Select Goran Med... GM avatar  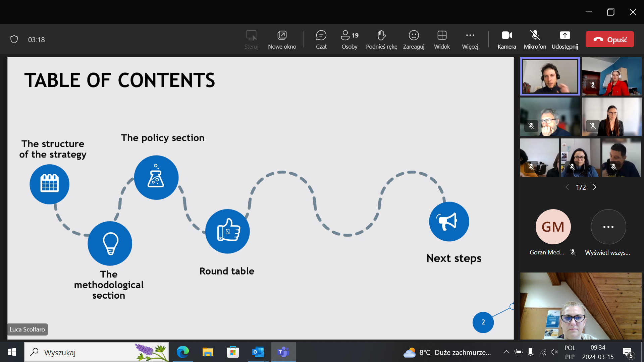pos(553,227)
